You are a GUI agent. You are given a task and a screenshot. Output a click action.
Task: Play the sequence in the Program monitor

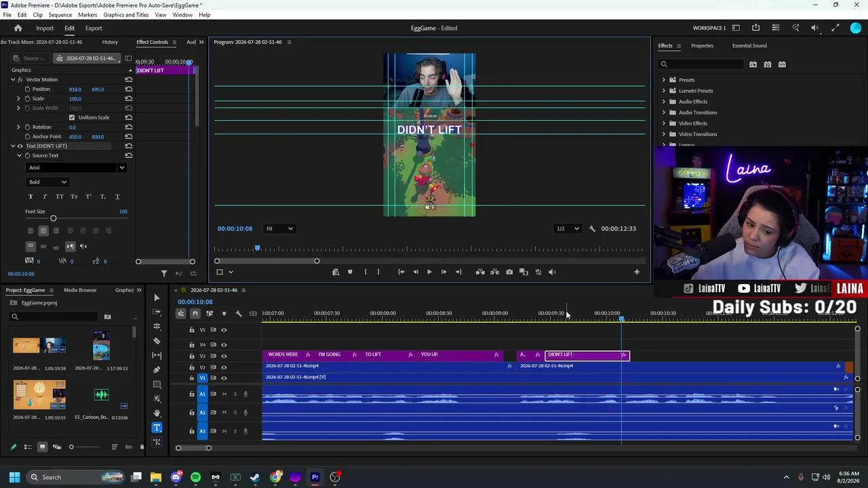click(x=429, y=272)
